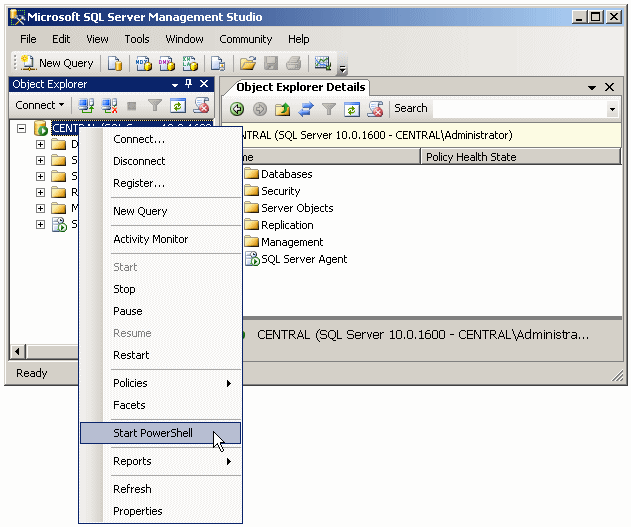
Task: Open the Policies submenu
Action: click(161, 383)
